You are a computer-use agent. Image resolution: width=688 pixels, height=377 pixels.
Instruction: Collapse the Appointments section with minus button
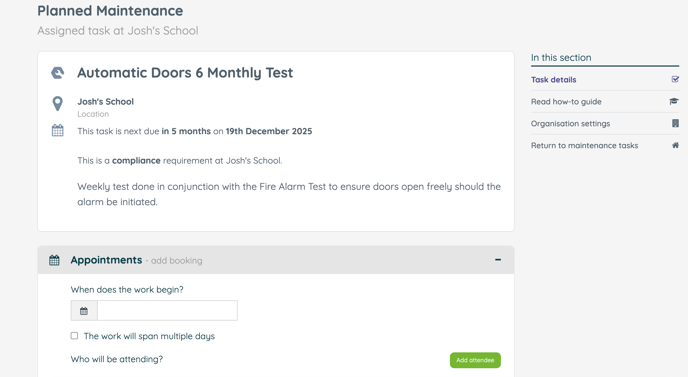click(x=498, y=260)
